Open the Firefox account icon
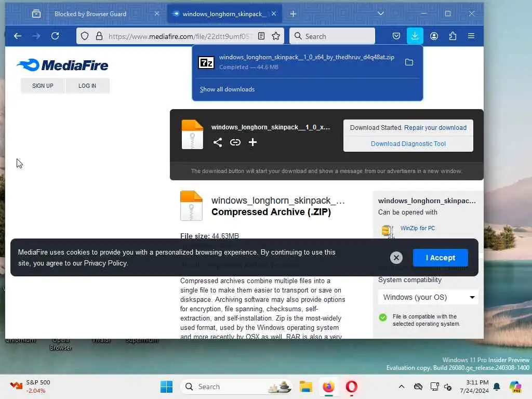The image size is (532, 399). point(434,36)
